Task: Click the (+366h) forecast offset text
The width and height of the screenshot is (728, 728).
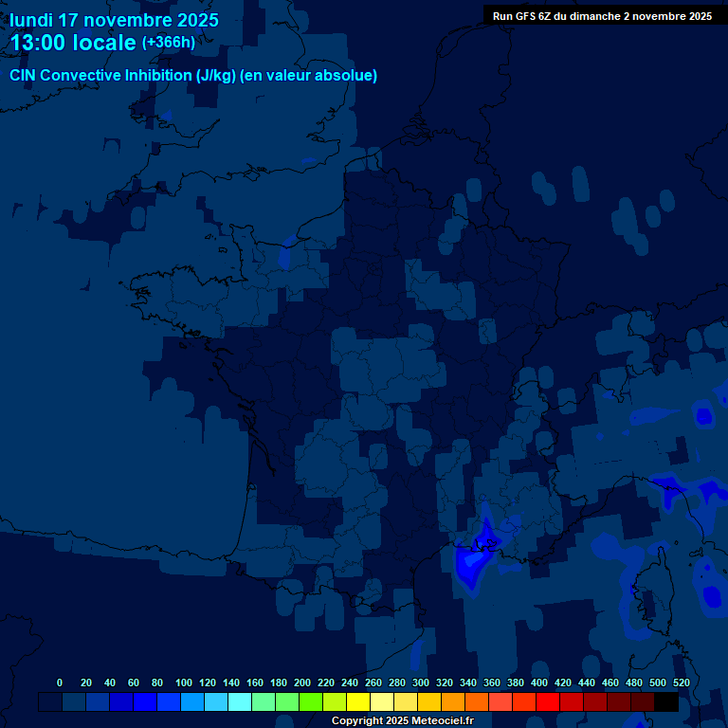Action: coord(169,43)
